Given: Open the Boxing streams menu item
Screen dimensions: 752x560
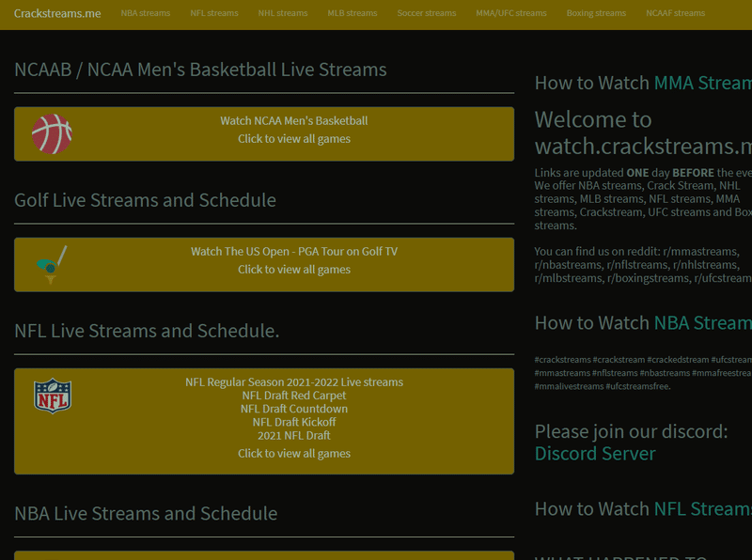Looking at the screenshot, I should [596, 13].
